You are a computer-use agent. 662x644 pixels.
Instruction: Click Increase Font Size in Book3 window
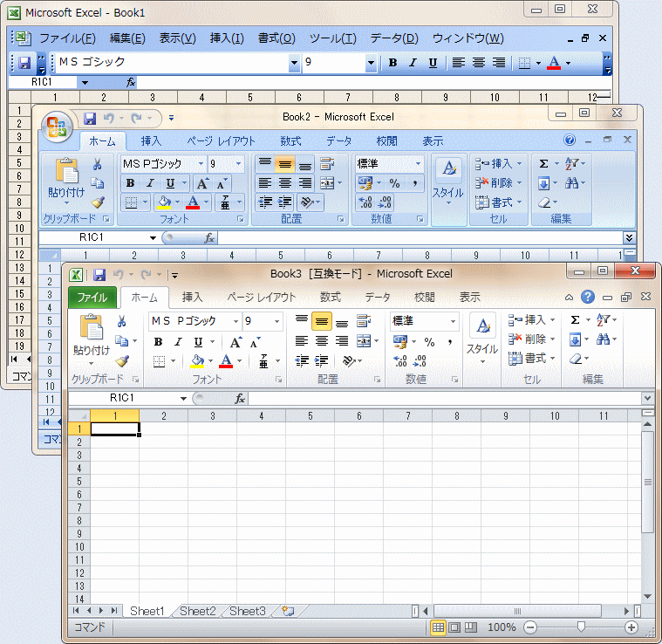click(x=235, y=342)
